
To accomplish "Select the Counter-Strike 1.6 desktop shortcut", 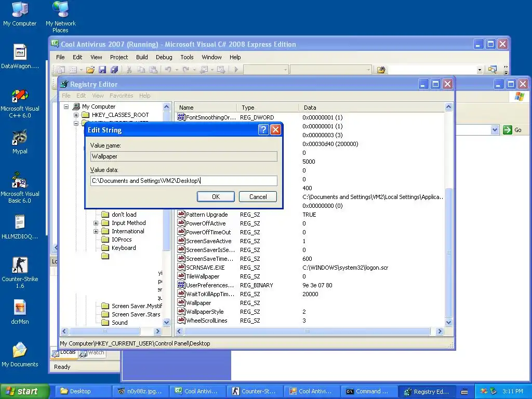I will click(x=20, y=272).
